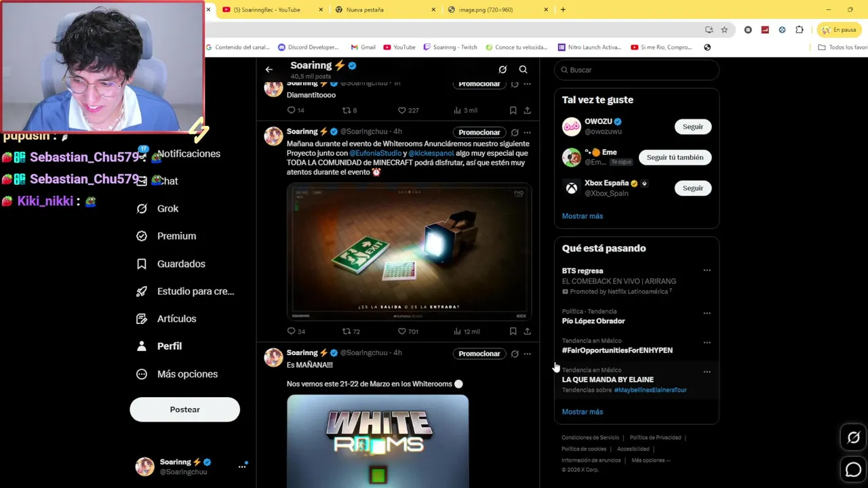Open more options on Diamantitoooo tweet

[527, 84]
